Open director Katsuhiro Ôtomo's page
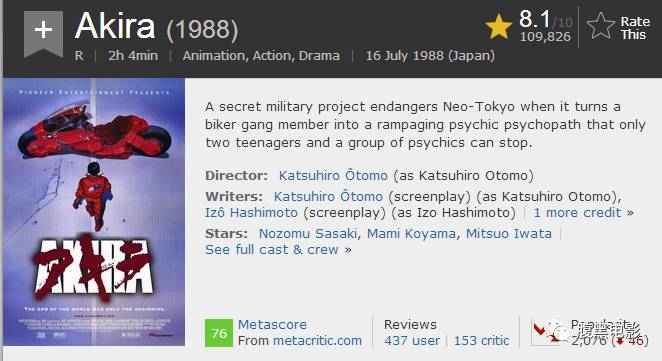The image size is (662, 361). 333,175
